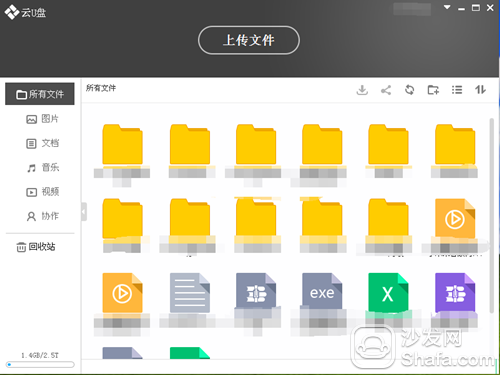Viewport: 500px width, 375px height.
Task: Select the first folder in the top row
Action: [x=122, y=144]
